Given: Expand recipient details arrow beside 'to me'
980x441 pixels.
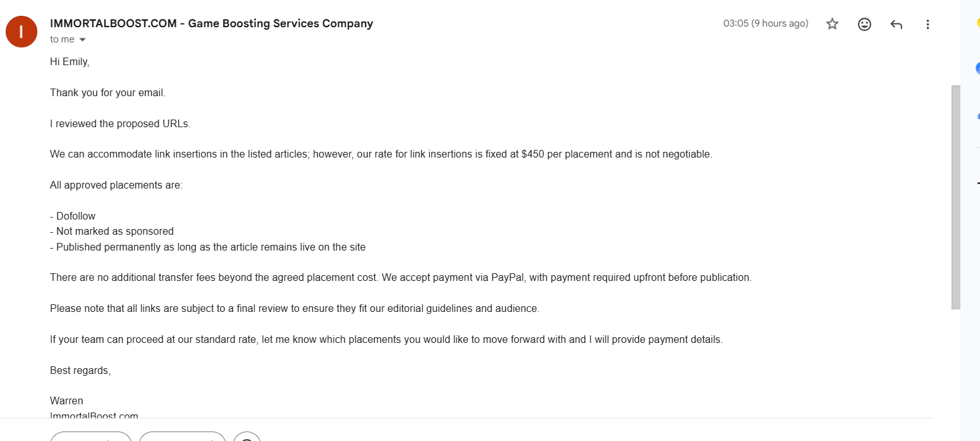Looking at the screenshot, I should (82, 40).
